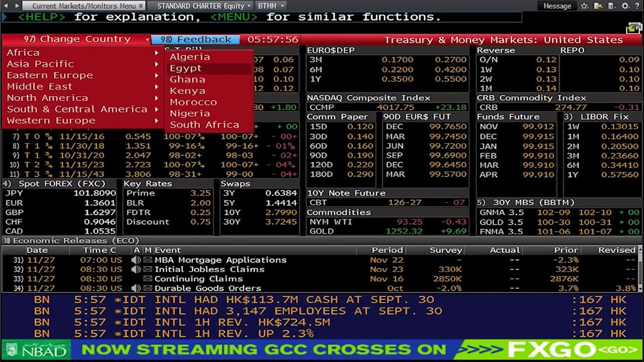The image size is (644, 362).
Task: Click the FXGO streaming banner at the bottom
Action: [x=322, y=349]
